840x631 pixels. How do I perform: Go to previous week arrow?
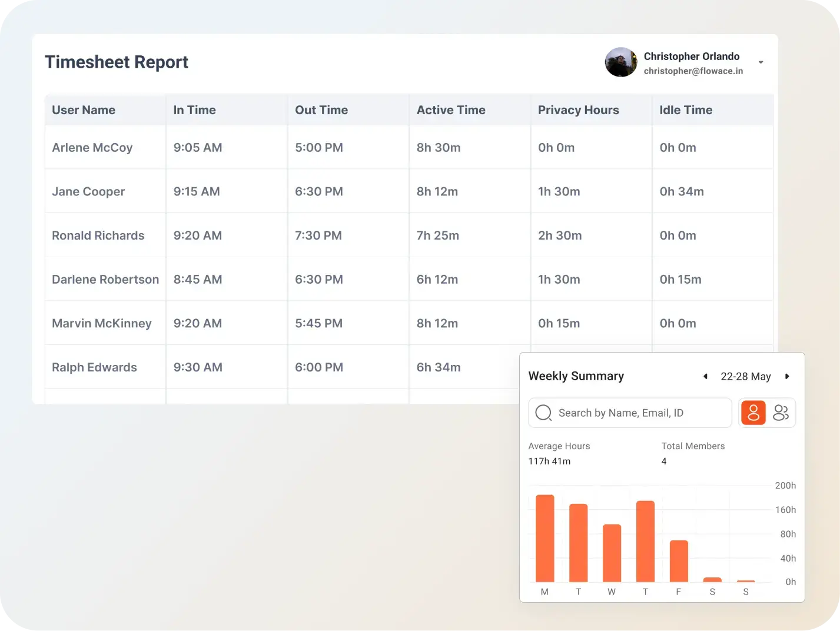pos(705,377)
